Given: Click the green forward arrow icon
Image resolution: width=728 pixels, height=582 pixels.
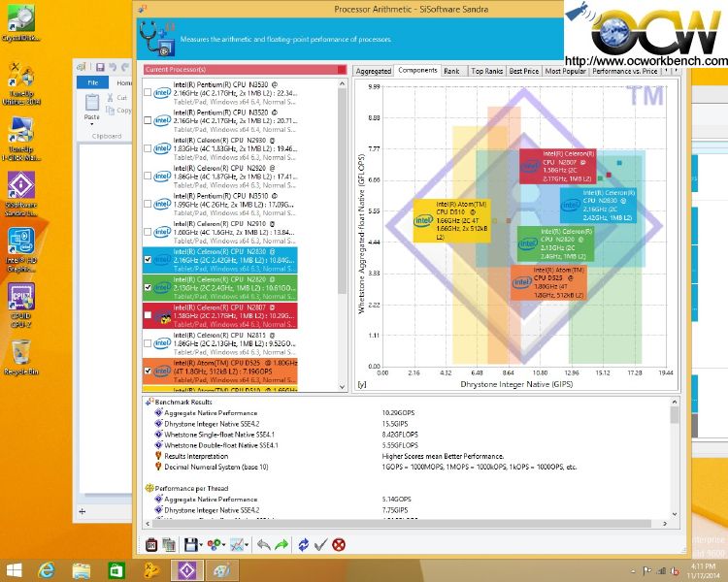Looking at the screenshot, I should [x=281, y=544].
